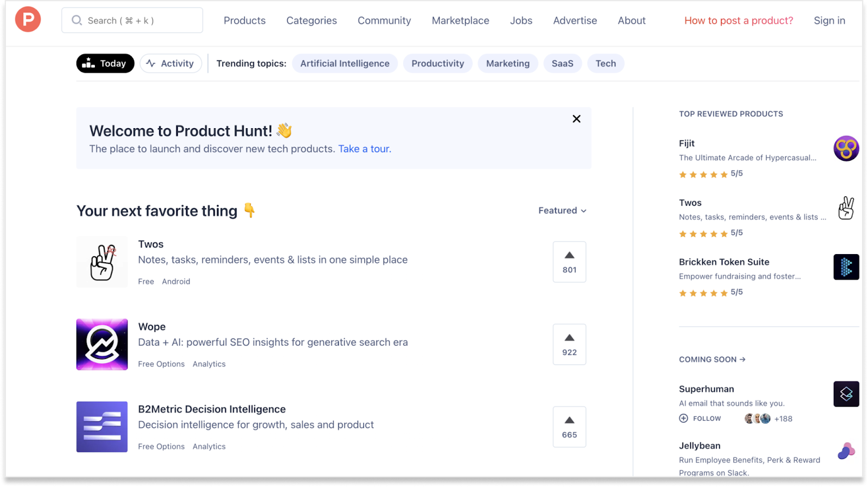Open the Twos peace-hand thumbnail in feed

(102, 262)
